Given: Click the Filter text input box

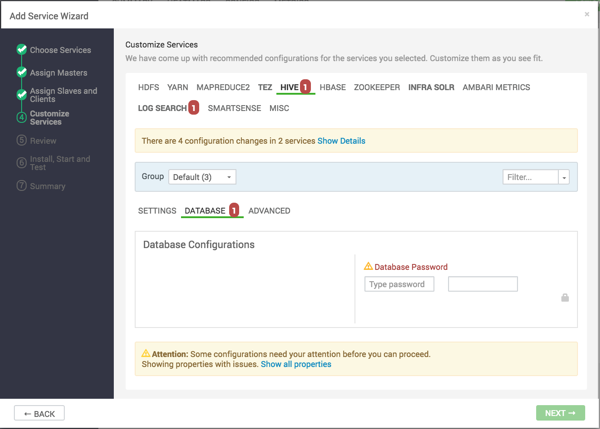Looking at the screenshot, I should pyautogui.click(x=530, y=177).
